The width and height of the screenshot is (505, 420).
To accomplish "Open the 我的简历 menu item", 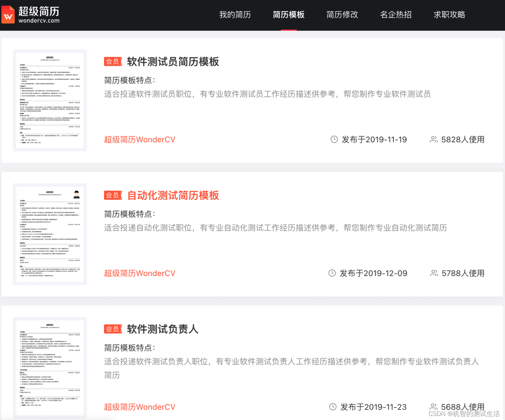I will 235,15.
